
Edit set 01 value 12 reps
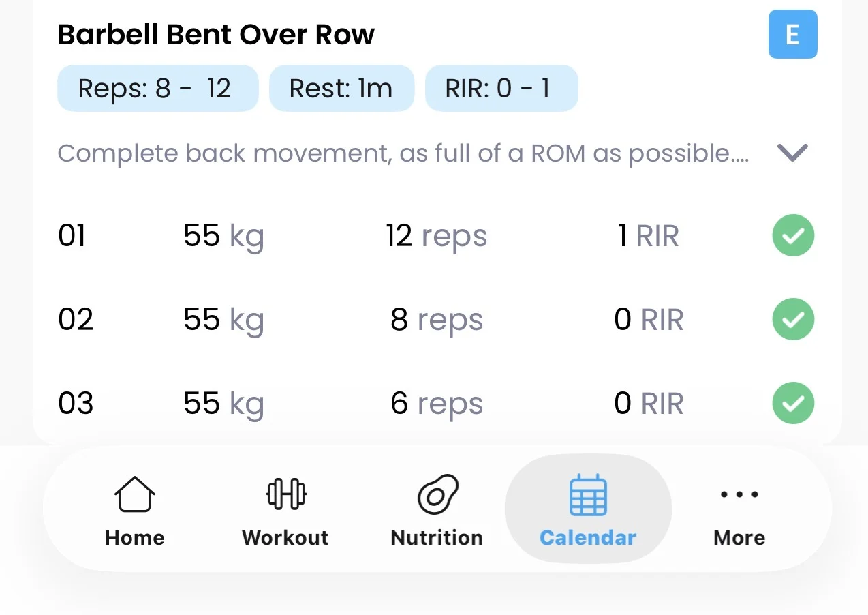tap(436, 236)
